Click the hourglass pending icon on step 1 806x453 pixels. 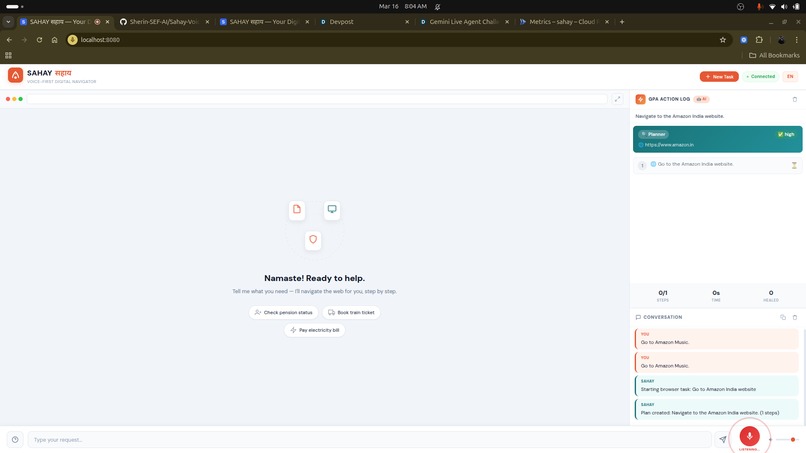click(794, 165)
